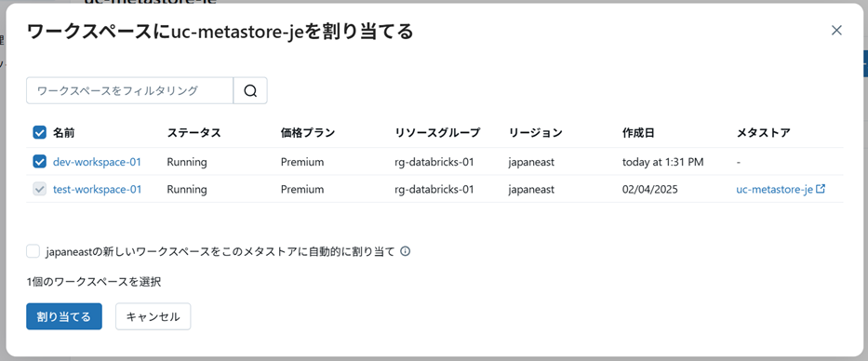868x361 pixels.
Task: Click the dialog title ワークスペースにuc-metastore-jeを割り当てる
Action: [220, 32]
